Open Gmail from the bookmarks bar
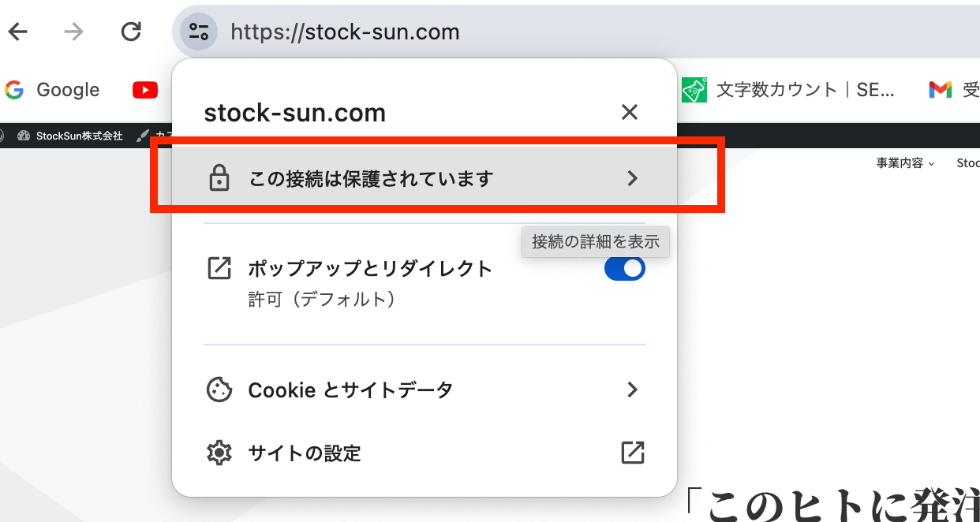The height and width of the screenshot is (522, 980). 940,89
